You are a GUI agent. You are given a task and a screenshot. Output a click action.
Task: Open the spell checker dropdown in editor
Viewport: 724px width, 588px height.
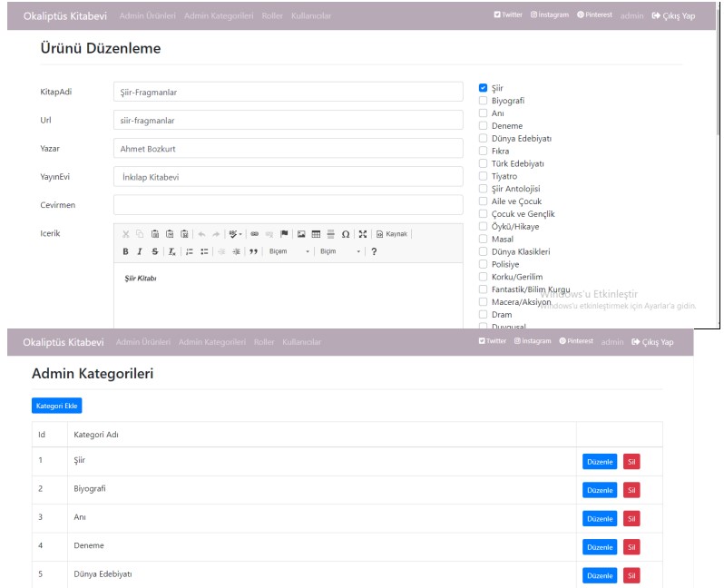(235, 234)
